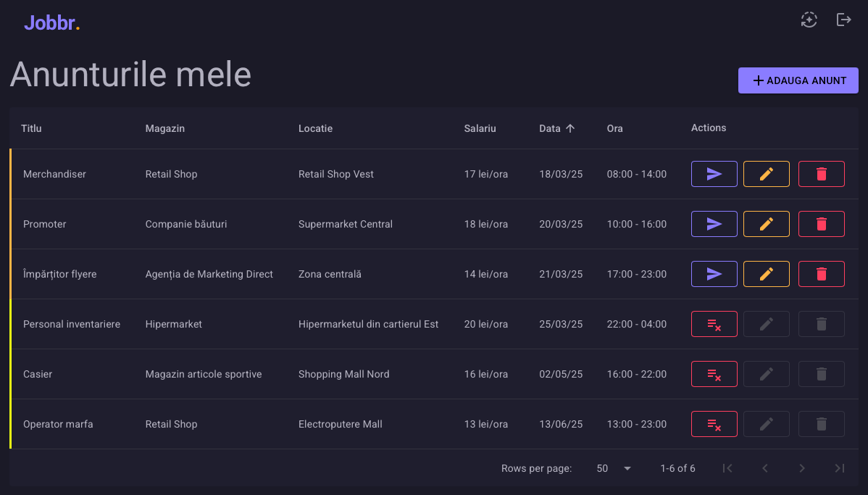Click the theme switch icon in header
868x495 pixels.
pyautogui.click(x=809, y=20)
